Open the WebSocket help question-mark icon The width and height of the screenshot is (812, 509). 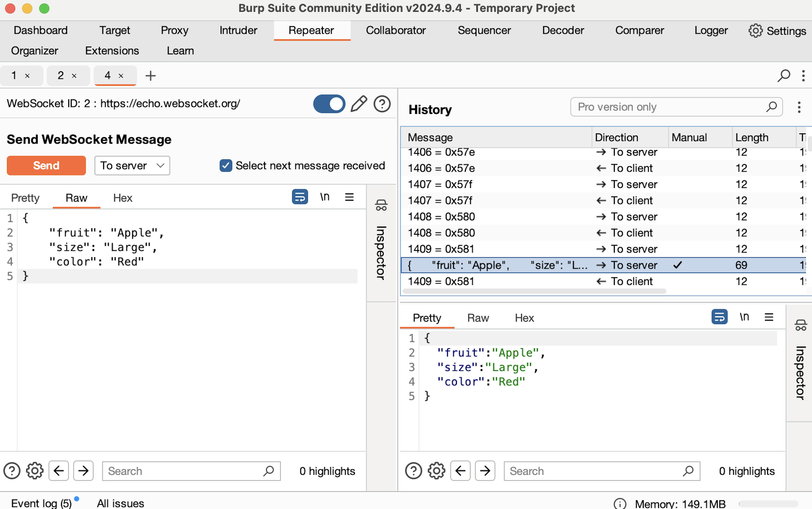382,104
